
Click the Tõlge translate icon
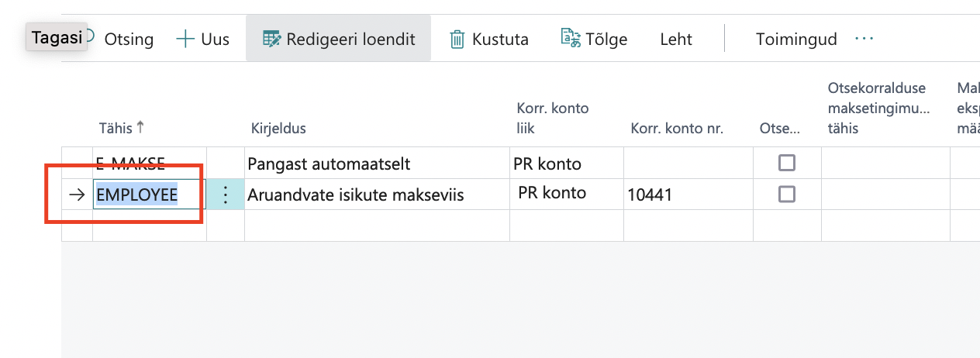(570, 39)
